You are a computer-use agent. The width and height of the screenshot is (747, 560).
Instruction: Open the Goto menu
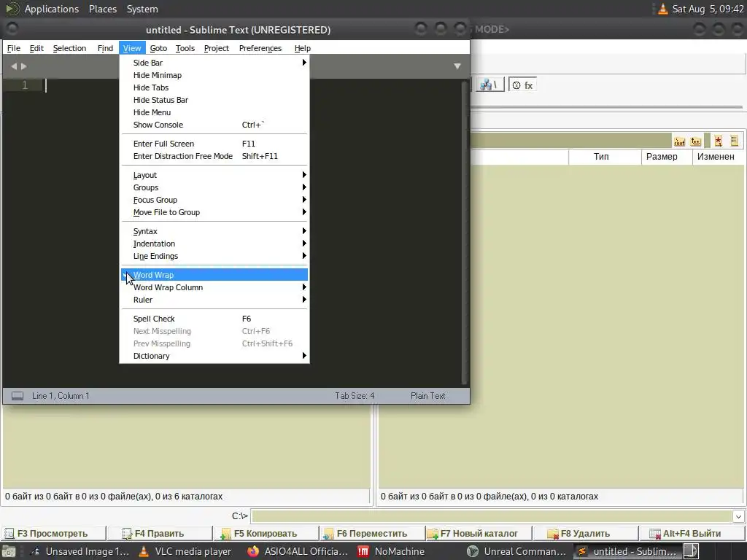158,48
